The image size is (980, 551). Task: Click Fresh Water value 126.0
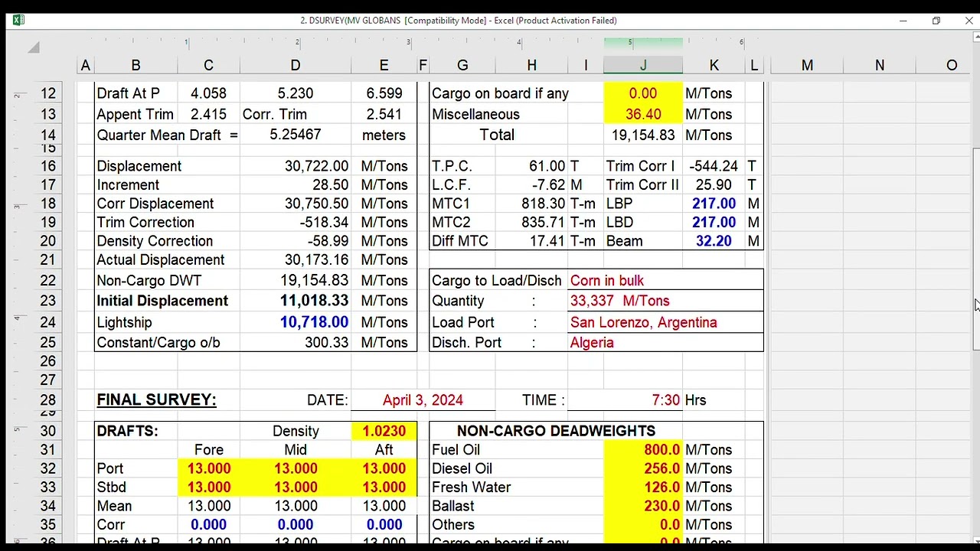[643, 487]
